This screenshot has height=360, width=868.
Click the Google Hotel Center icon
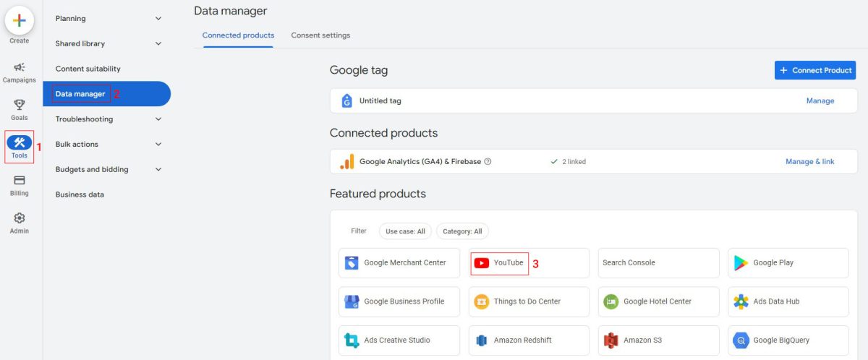(x=611, y=301)
